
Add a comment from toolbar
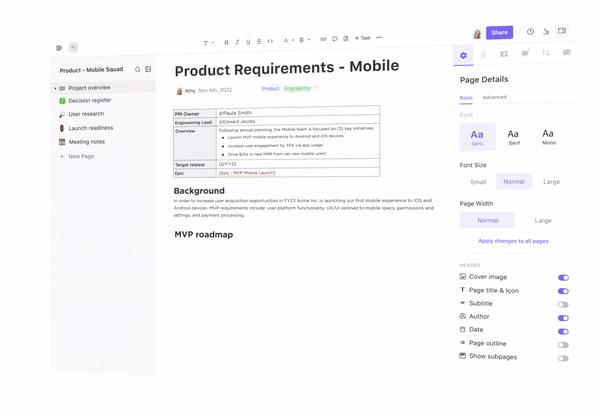click(335, 39)
